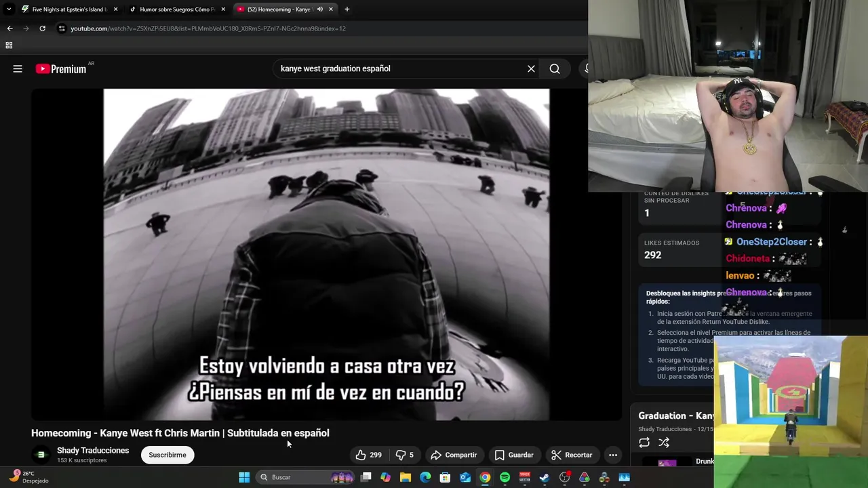The width and height of the screenshot is (868, 488).
Task: Close the Humor sobre Suegros tab
Action: (223, 9)
